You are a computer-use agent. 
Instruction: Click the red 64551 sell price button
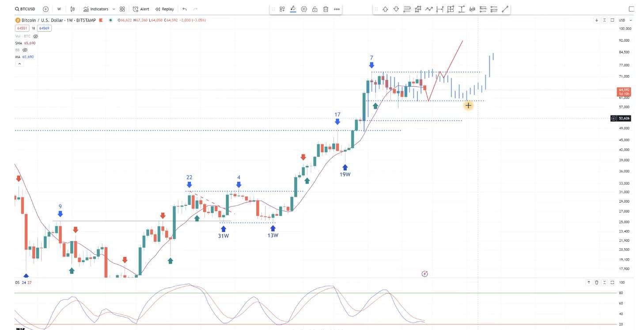tap(22, 28)
